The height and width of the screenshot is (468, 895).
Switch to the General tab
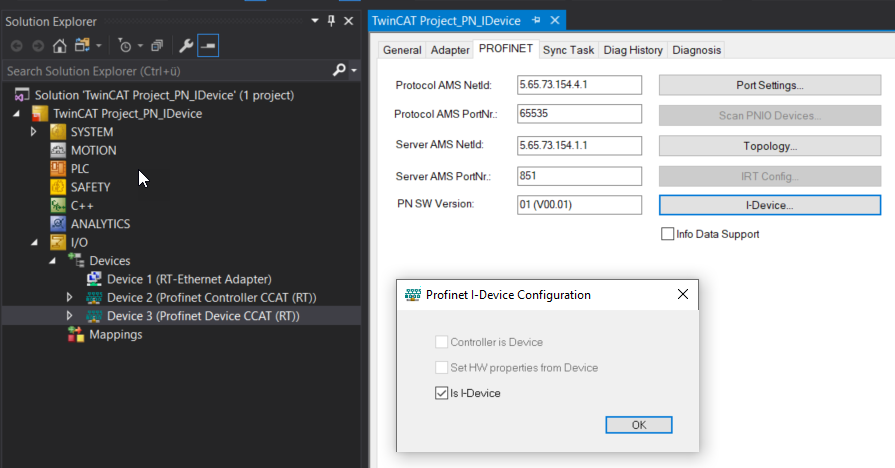(402, 50)
